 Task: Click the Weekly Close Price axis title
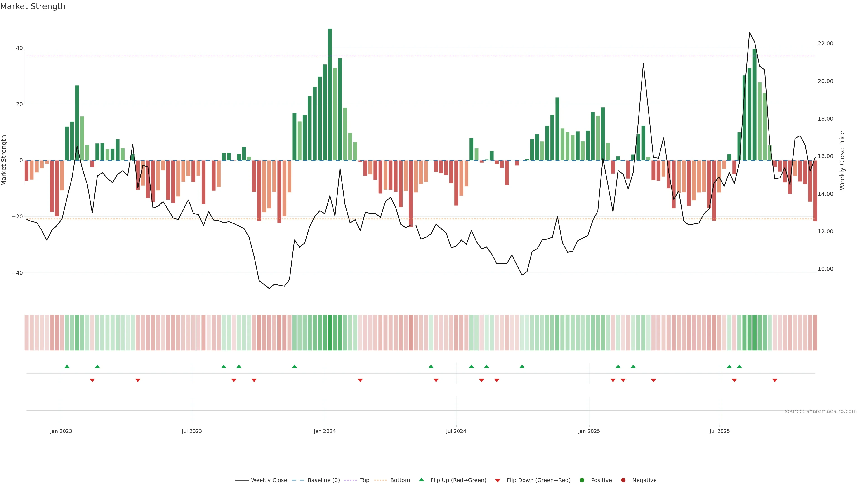[842, 160]
